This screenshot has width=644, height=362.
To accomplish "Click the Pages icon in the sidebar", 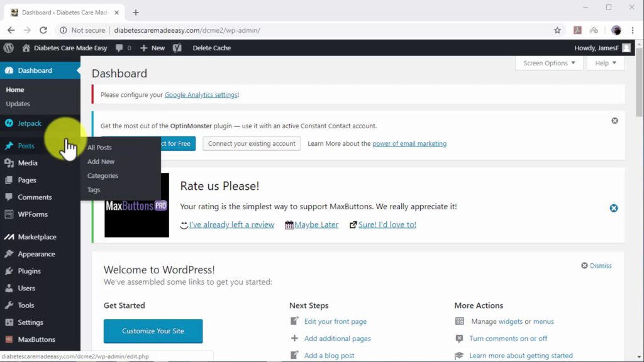I will [9, 180].
